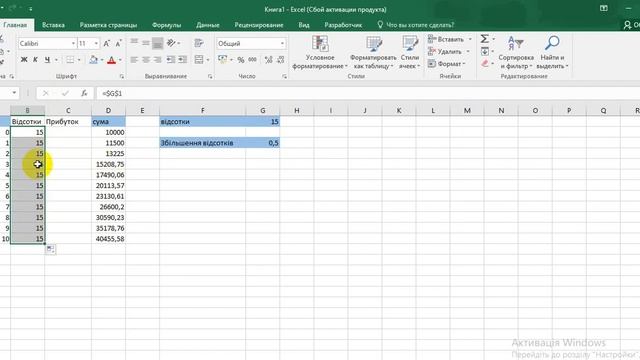The height and width of the screenshot is (360, 640).
Task: Switch to the Разметка страницы tab
Action: [108, 25]
